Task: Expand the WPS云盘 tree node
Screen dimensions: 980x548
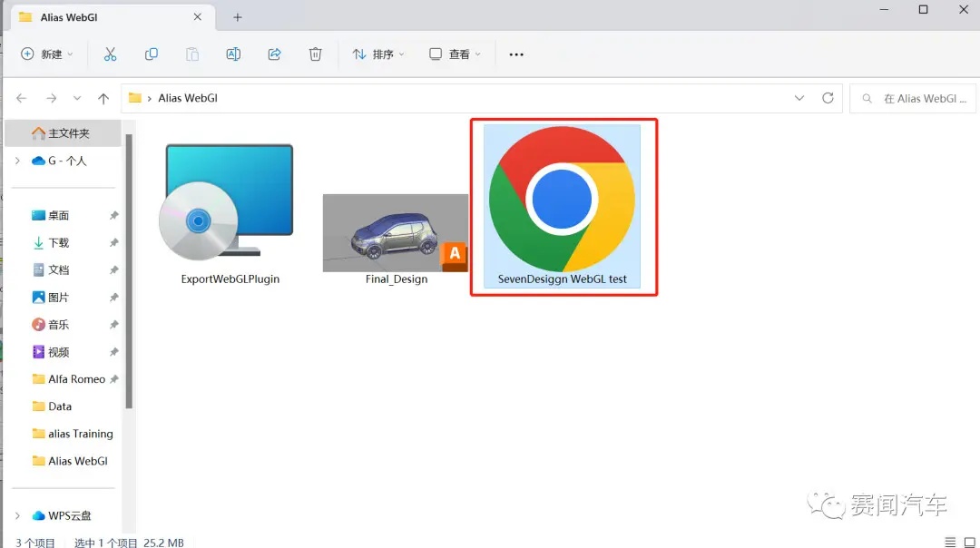Action: click(17, 515)
